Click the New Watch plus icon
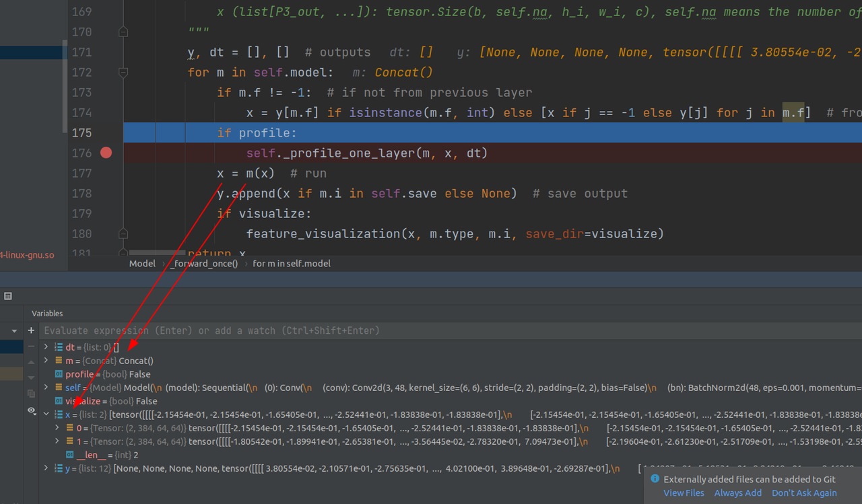This screenshot has width=862, height=504. coord(31,330)
